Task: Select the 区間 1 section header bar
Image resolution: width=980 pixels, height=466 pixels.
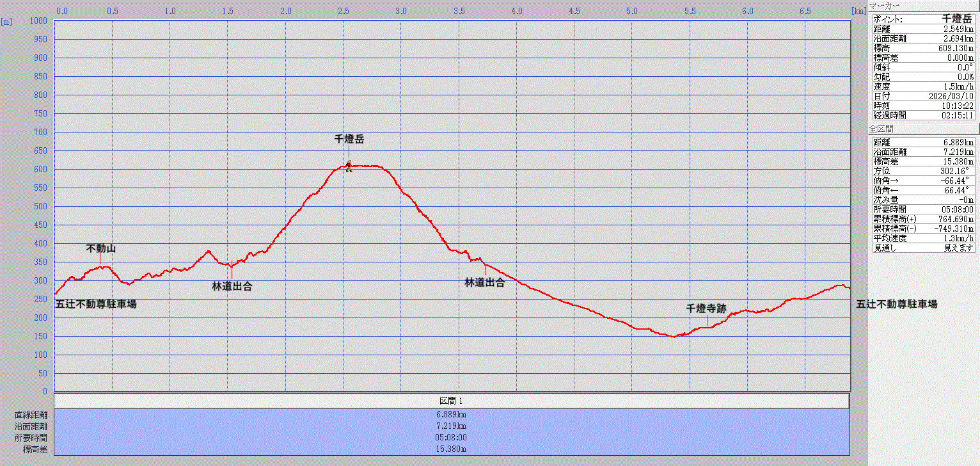Action: click(x=452, y=401)
